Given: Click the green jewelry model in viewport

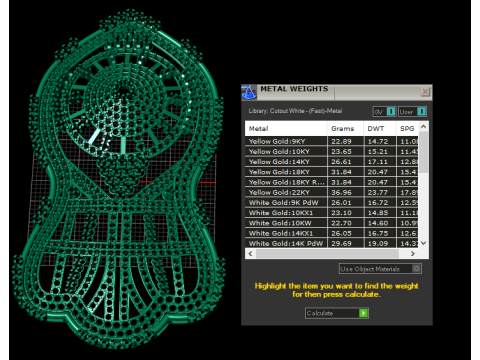Looking at the screenshot, I should pos(120,180).
